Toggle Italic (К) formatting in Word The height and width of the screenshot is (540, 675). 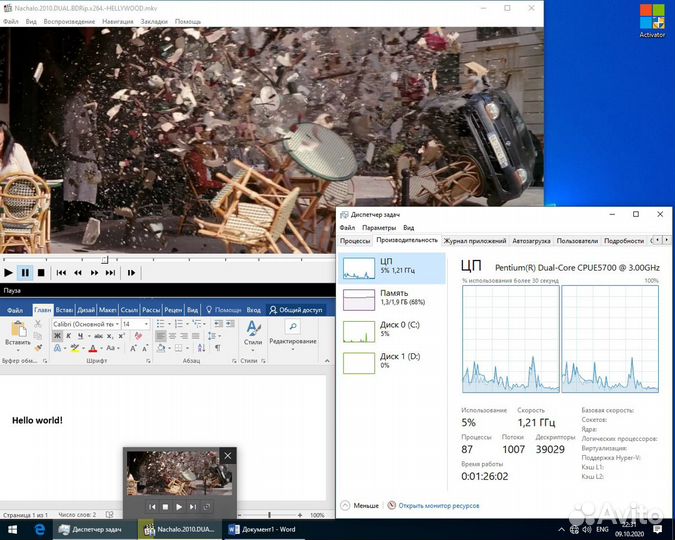point(68,335)
